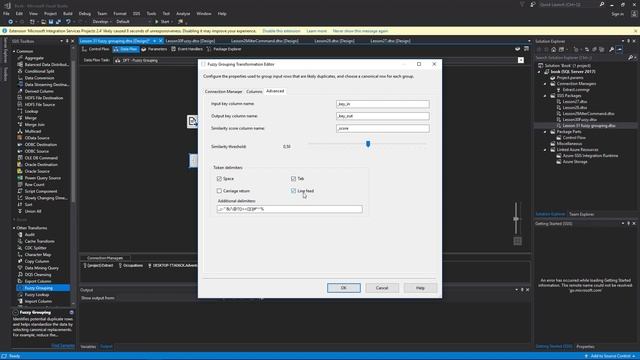
Task: Click Help in Fuzzy Grouping editor
Action: 420,288
